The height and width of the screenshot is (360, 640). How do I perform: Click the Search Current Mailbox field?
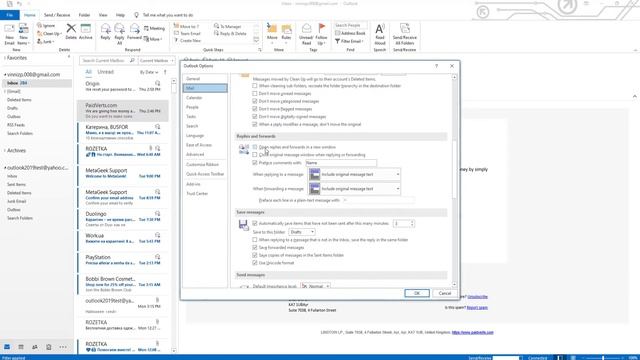(x=108, y=60)
